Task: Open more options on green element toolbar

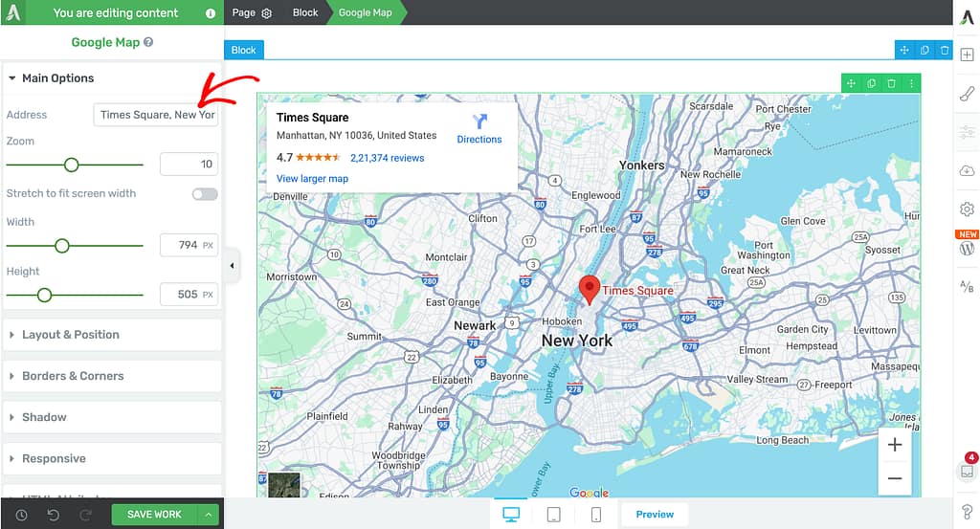Action: tap(912, 83)
